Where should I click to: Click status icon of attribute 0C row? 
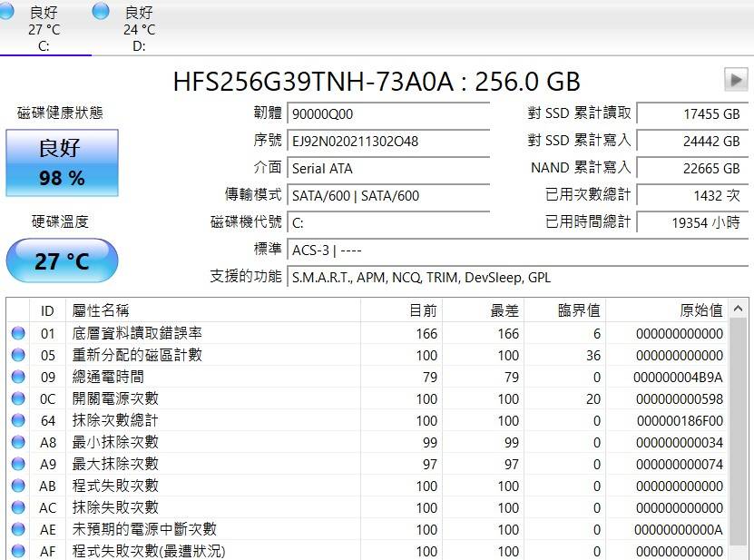tap(17, 399)
